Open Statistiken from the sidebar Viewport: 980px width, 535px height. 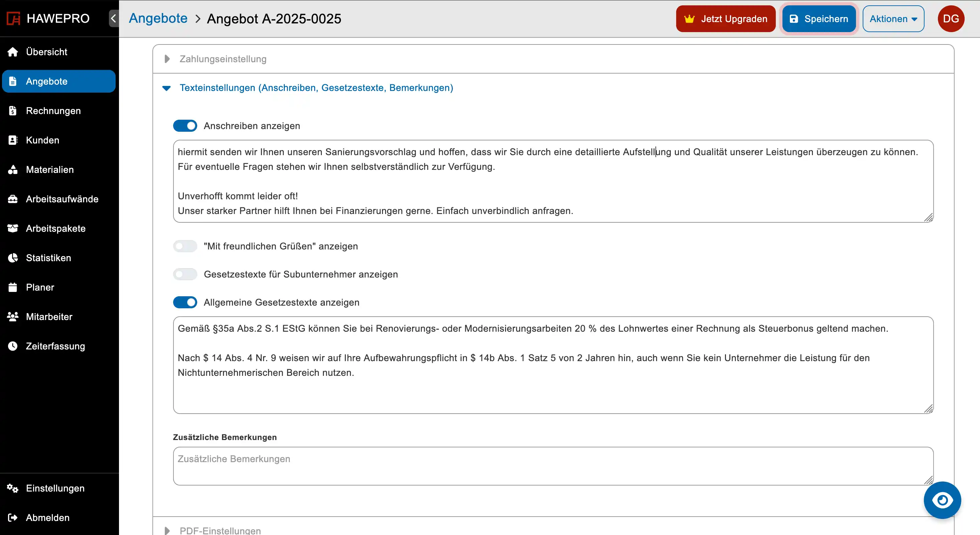coord(58,258)
